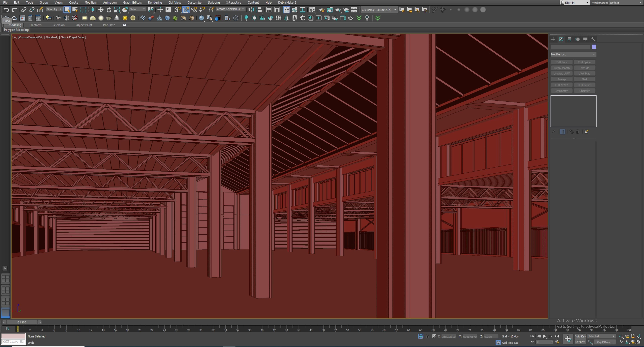
Task: Click the Mirror tool icon
Action: pos(251,10)
